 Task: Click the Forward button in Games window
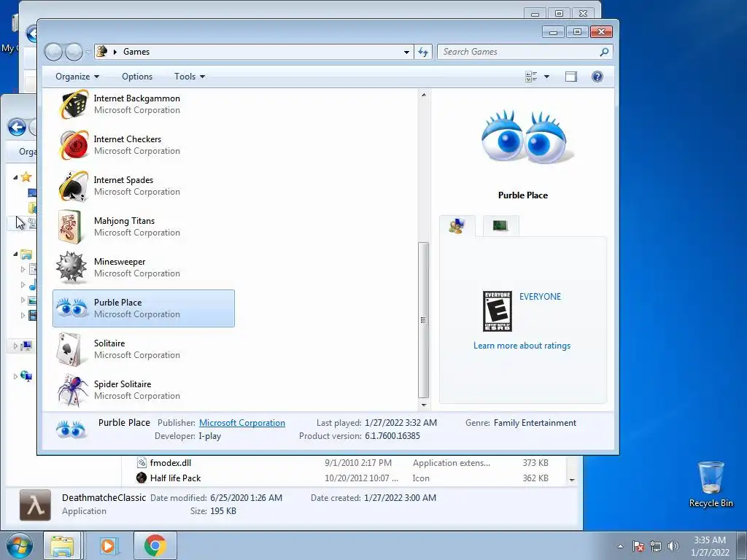pyautogui.click(x=74, y=52)
